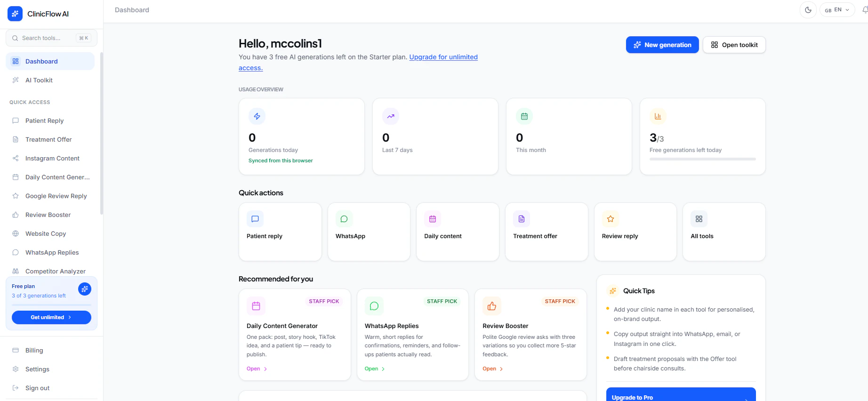This screenshot has height=401, width=868.
Task: Click the bar chart icon on Free generations
Action: tap(658, 116)
